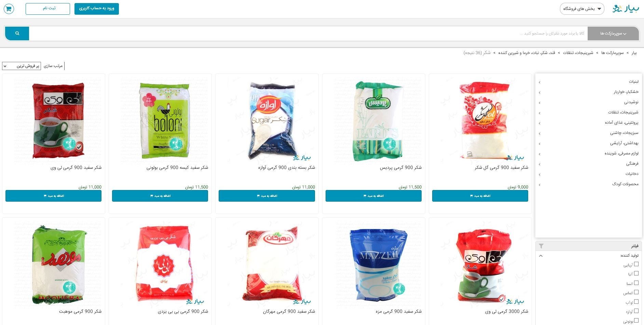Image resolution: width=644 pixels, height=325 pixels.
Task: Check the آرایی manufacturer checkbox
Action: click(x=636, y=264)
